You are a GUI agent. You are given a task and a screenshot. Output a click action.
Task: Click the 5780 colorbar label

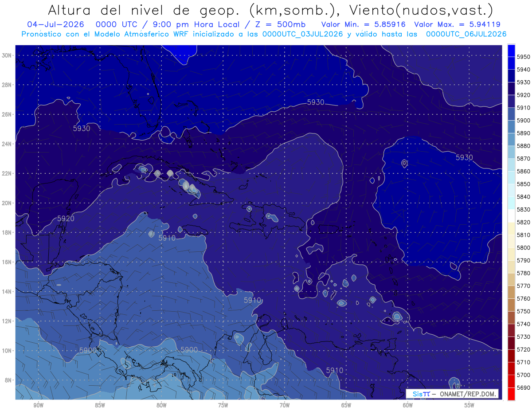(x=523, y=273)
